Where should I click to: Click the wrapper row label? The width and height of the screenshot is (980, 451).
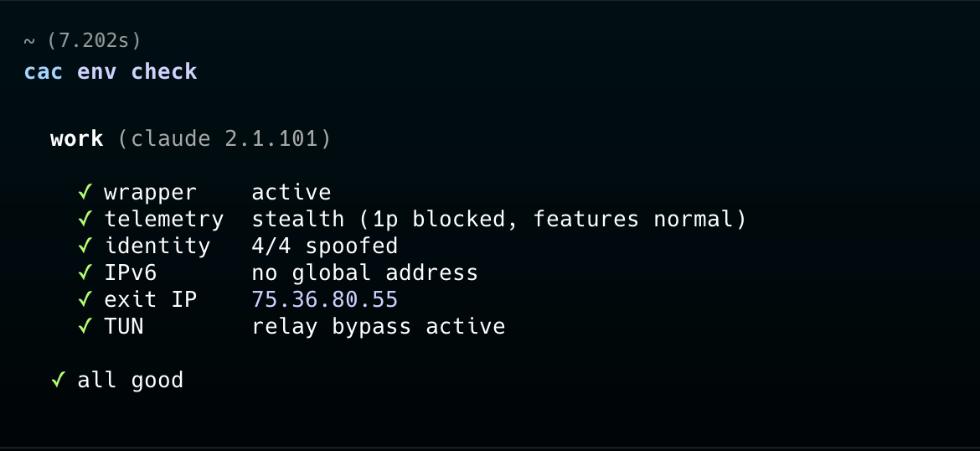click(x=150, y=193)
